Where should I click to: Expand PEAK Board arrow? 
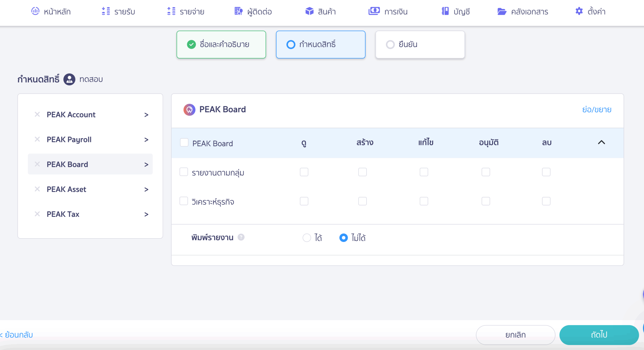coord(146,165)
